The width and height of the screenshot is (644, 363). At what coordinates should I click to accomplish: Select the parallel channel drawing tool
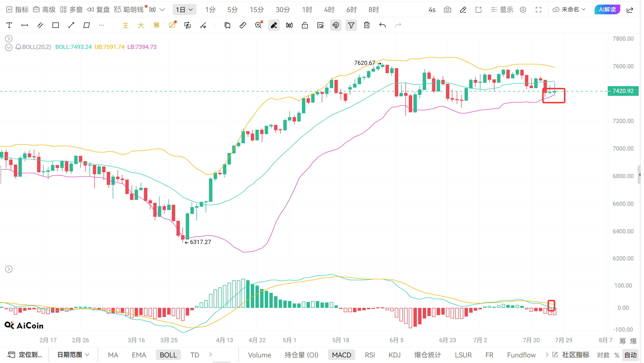40,25
